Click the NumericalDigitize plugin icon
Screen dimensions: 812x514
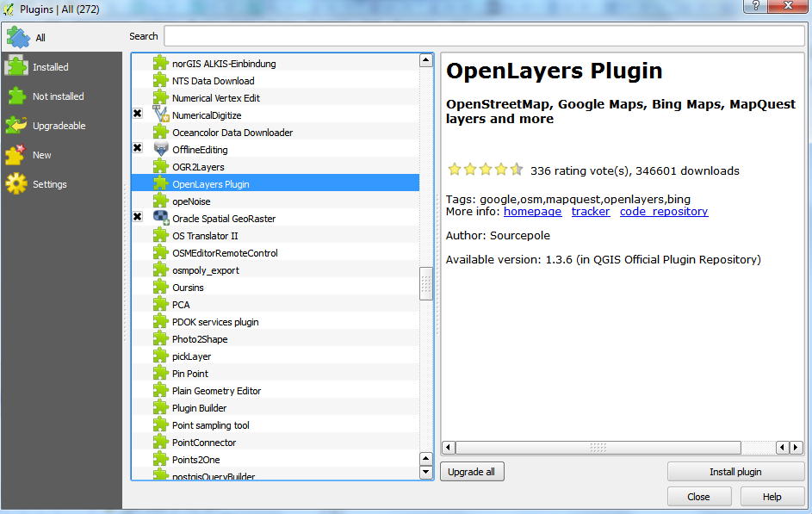pyautogui.click(x=161, y=115)
